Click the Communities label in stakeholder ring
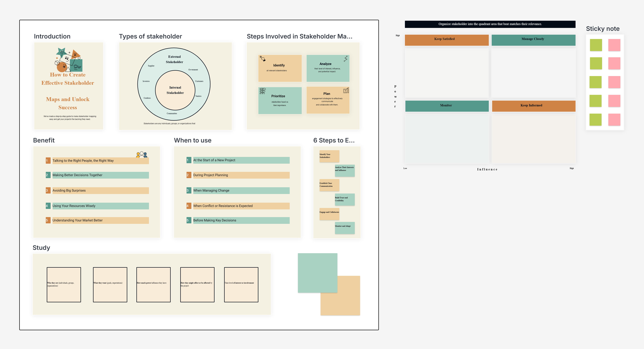Viewport: 644px width, 349px height. [172, 114]
